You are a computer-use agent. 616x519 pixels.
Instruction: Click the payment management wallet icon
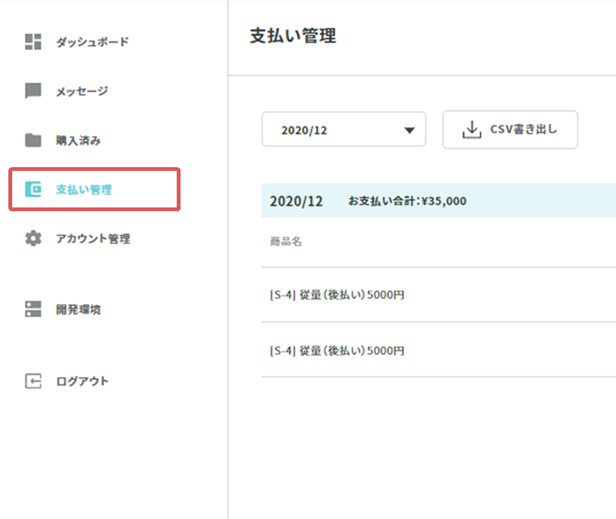coord(33,189)
